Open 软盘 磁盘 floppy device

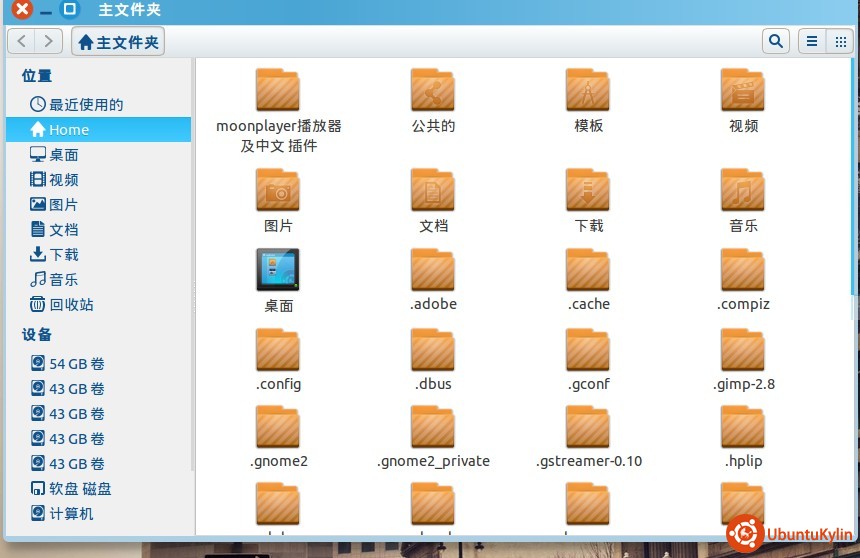click(x=80, y=488)
